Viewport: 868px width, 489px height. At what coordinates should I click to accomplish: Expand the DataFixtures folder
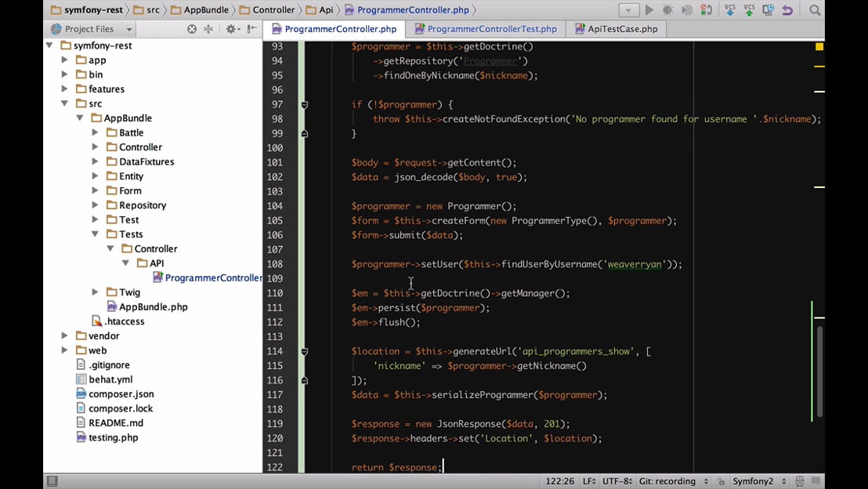pyautogui.click(x=95, y=161)
